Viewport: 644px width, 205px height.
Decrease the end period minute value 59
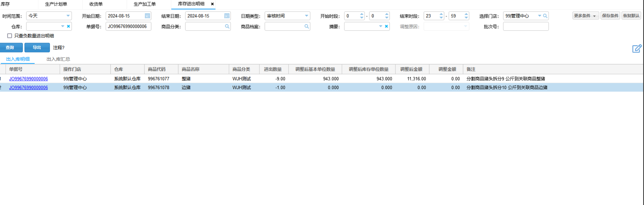(466, 18)
